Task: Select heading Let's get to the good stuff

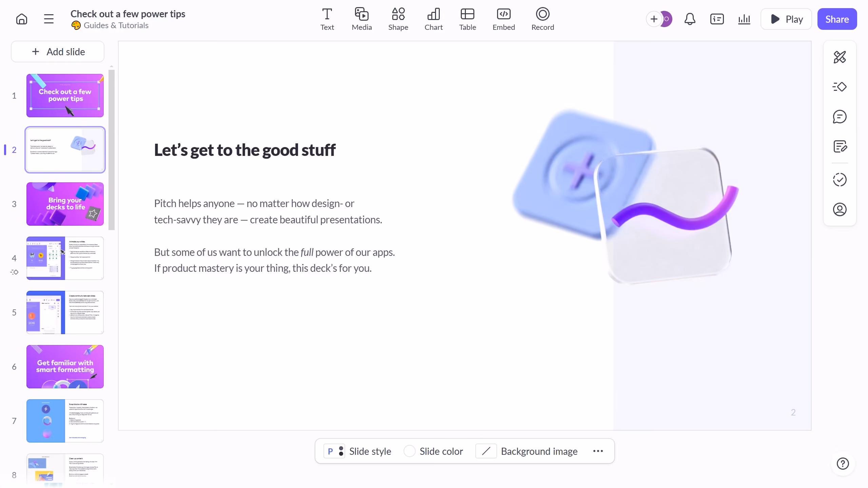Action: pos(245,150)
